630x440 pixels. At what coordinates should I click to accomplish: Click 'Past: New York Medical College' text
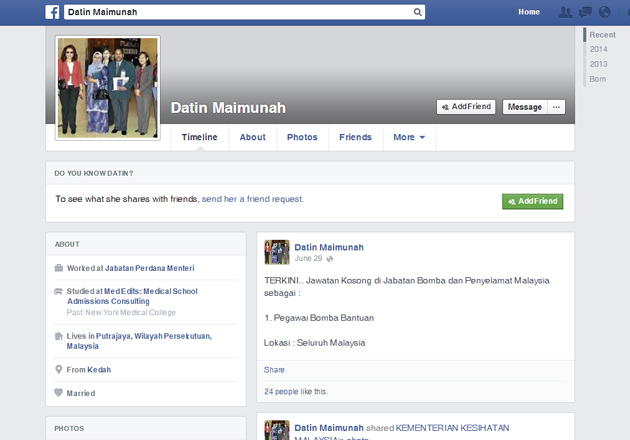coord(121,313)
